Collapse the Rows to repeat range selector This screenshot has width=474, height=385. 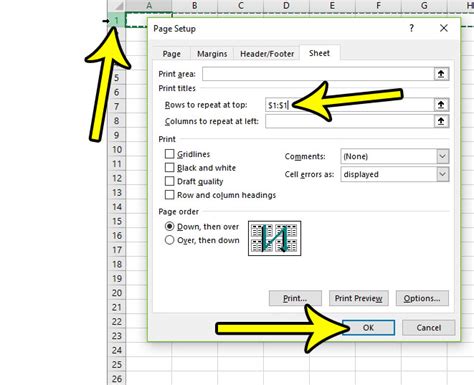point(441,105)
